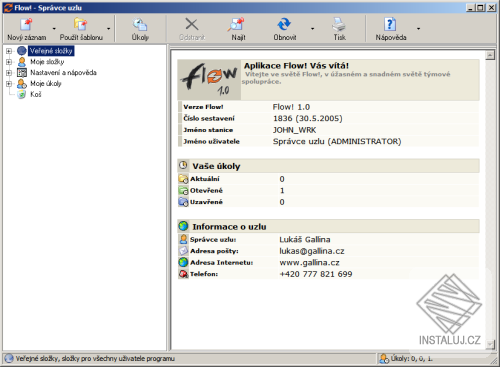The height and width of the screenshot is (367, 500).
Task: Click the globe icon beside Informace o uzlu
Action: point(183,226)
